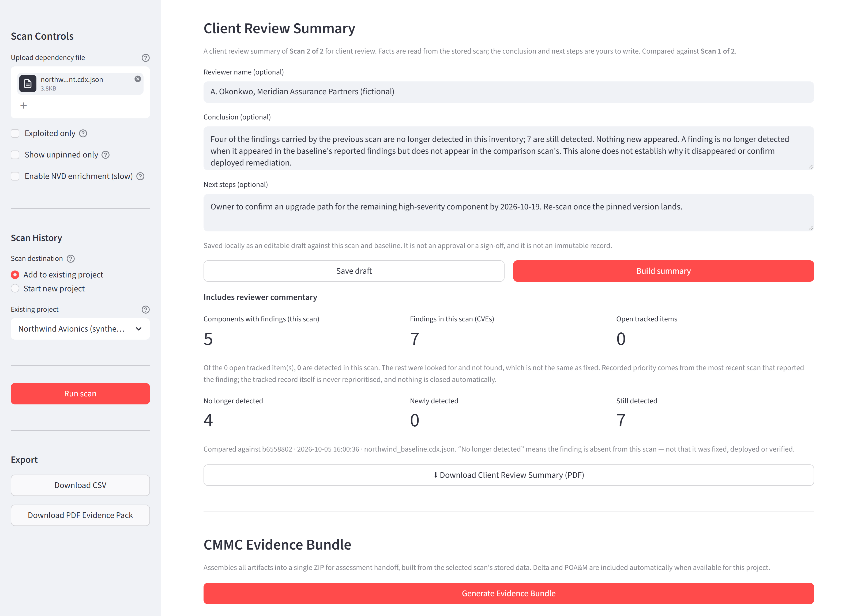Open Existing project help icon
The image size is (857, 616).
145,310
